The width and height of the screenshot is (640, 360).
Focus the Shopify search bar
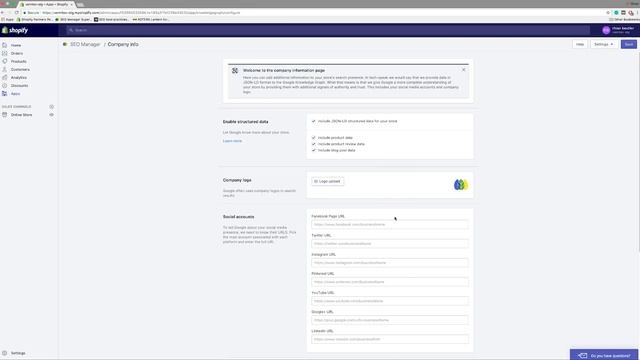pyautogui.click(x=328, y=30)
